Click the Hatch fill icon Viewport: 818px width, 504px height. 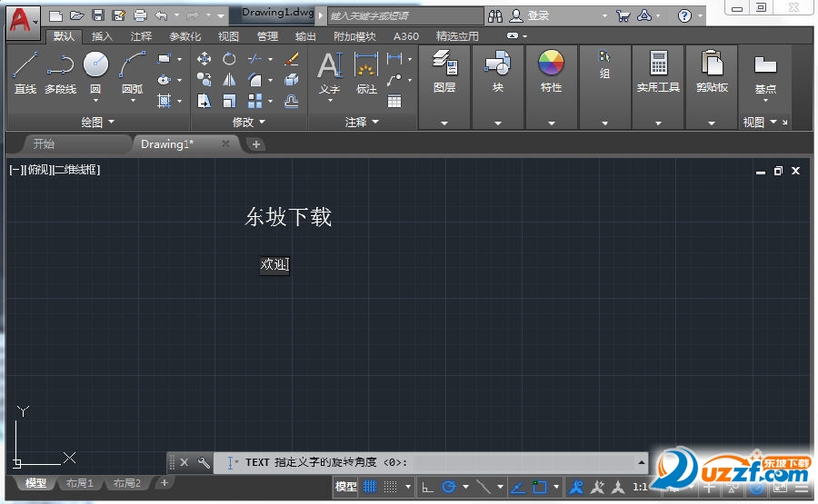coord(165,101)
